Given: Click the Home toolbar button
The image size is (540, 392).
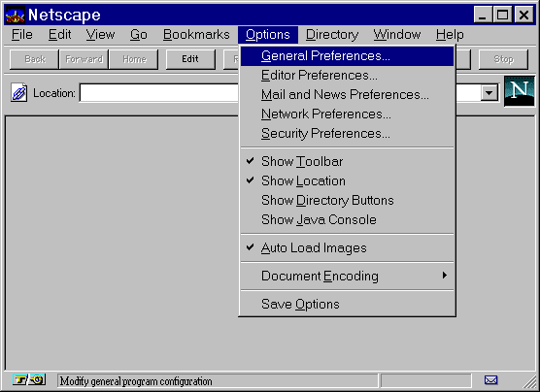Looking at the screenshot, I should 134,59.
